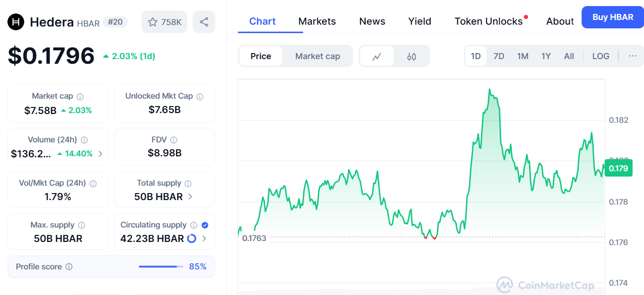
Task: Click the 0.182 y-axis label
Action: click(618, 120)
